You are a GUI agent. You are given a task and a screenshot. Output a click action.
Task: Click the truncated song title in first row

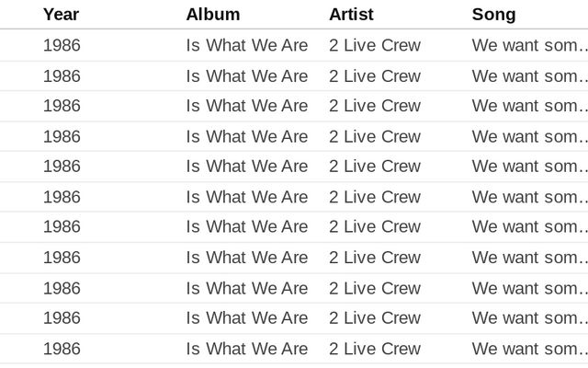tap(530, 45)
